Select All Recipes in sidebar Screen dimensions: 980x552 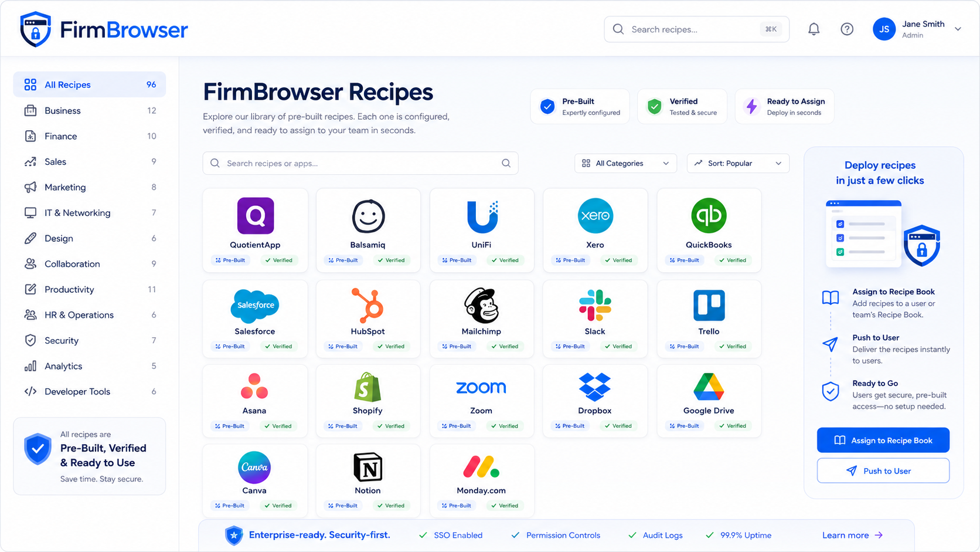click(90, 84)
